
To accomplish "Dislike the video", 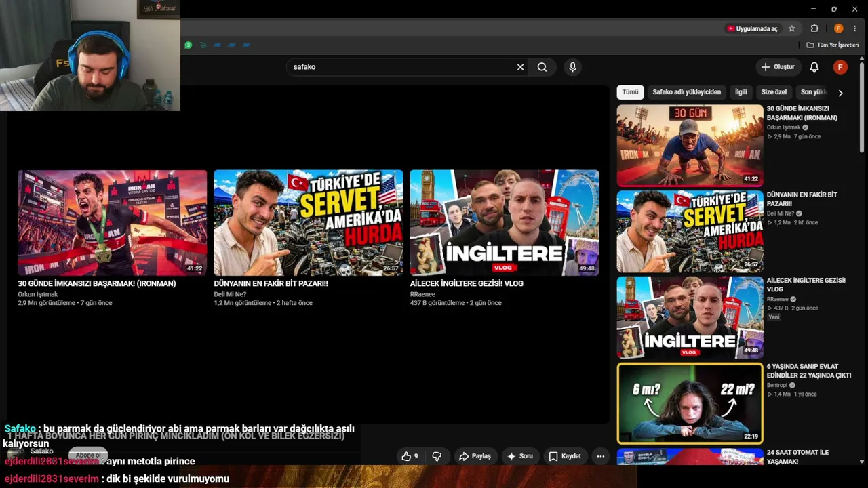I will click(437, 456).
